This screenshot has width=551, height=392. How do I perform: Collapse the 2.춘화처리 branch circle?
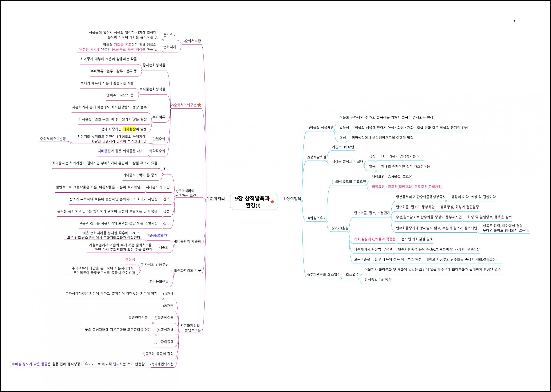(206, 201)
